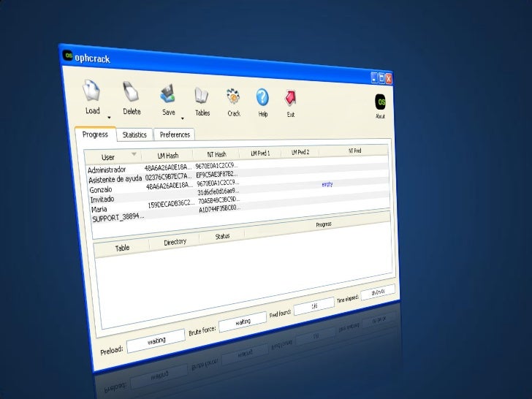Switch to the Statistics tab
Screen dimensions: 532x399
(134, 134)
